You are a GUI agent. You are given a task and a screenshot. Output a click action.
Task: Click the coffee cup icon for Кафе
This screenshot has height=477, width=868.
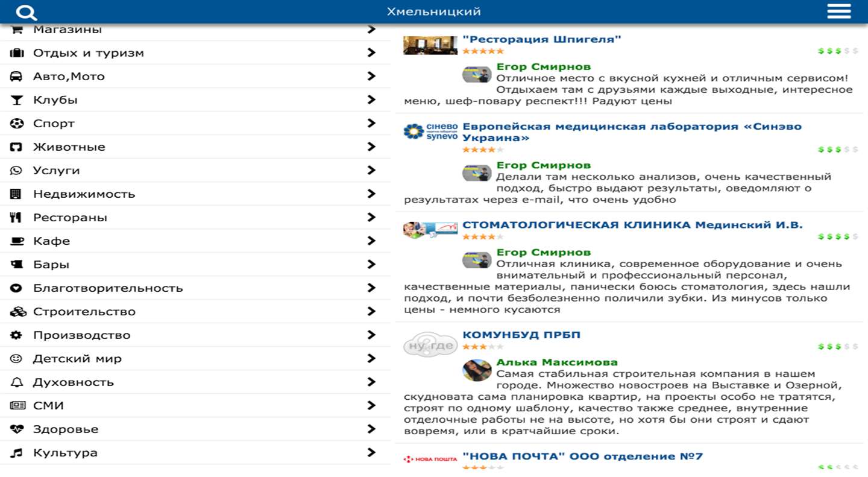coord(17,241)
